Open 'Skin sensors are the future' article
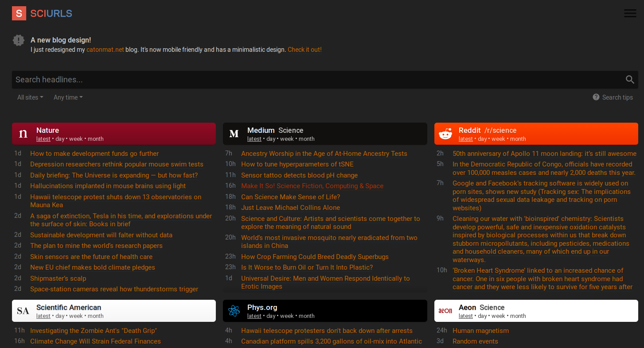Image resolution: width=644 pixels, height=348 pixels. (x=91, y=257)
